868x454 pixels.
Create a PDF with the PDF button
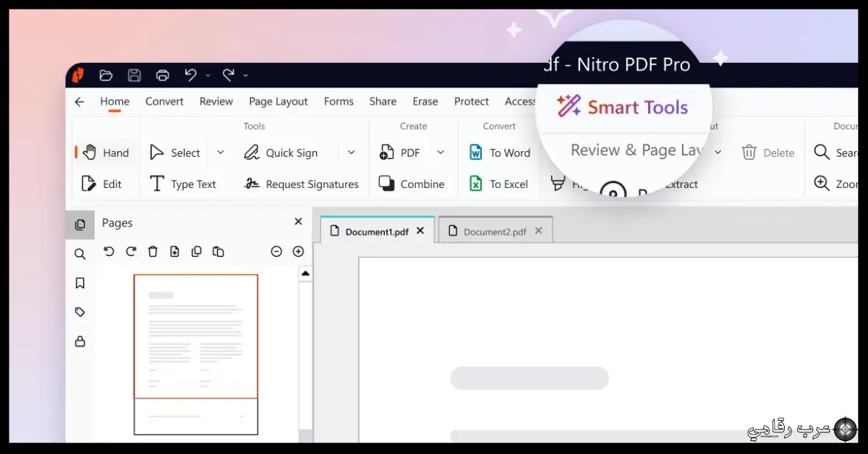pyautogui.click(x=400, y=153)
